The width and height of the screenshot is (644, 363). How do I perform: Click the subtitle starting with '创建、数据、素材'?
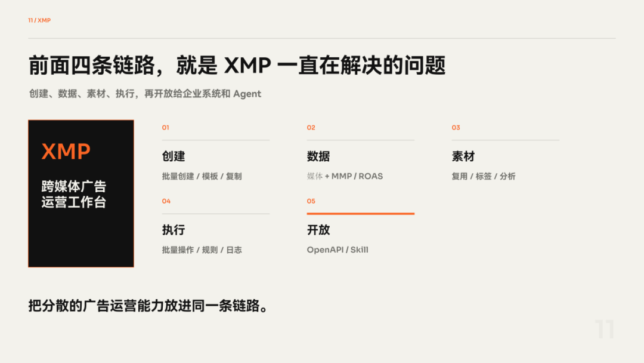(x=145, y=94)
